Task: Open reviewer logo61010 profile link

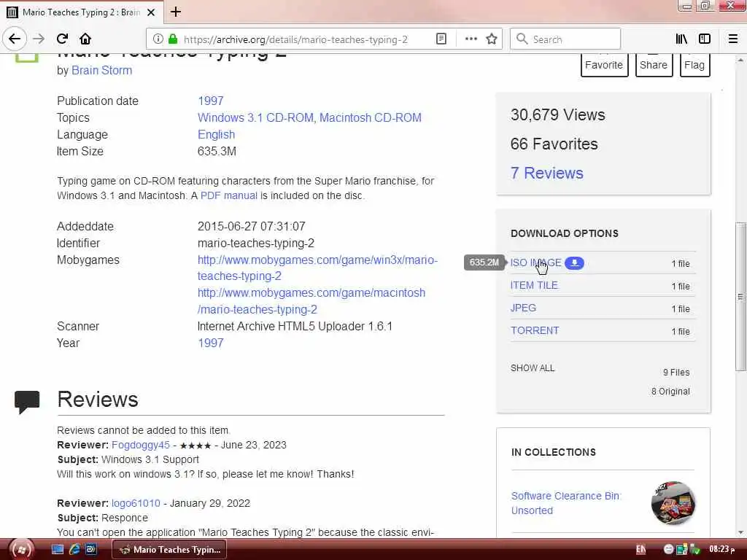Action: tap(136, 503)
